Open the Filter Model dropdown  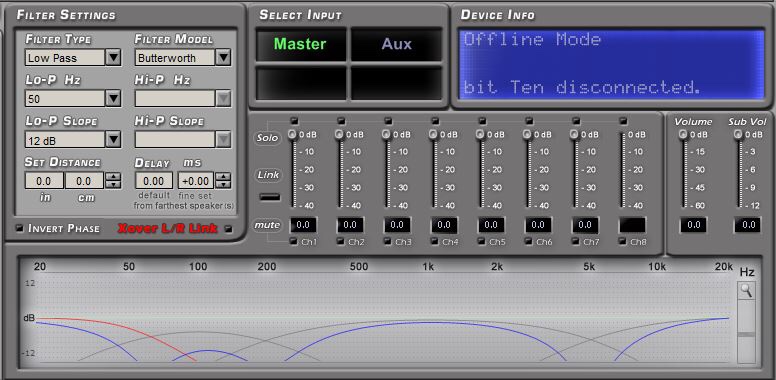[x=223, y=58]
